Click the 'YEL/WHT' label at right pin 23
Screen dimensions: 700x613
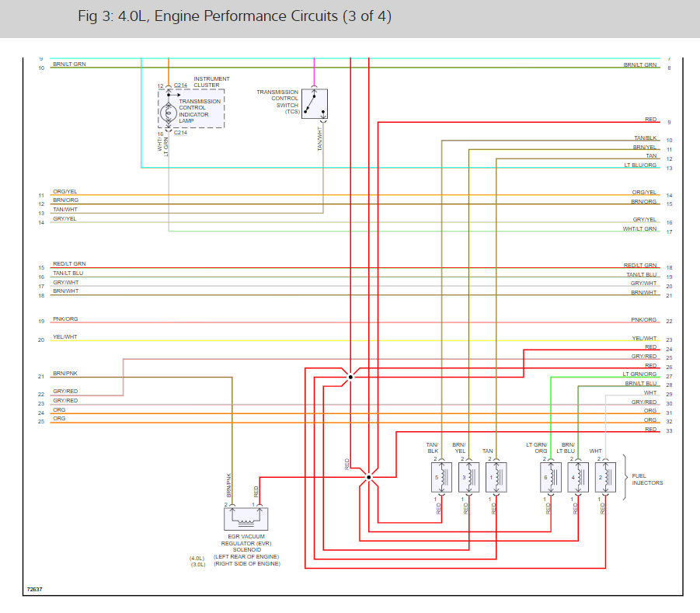[644, 339]
